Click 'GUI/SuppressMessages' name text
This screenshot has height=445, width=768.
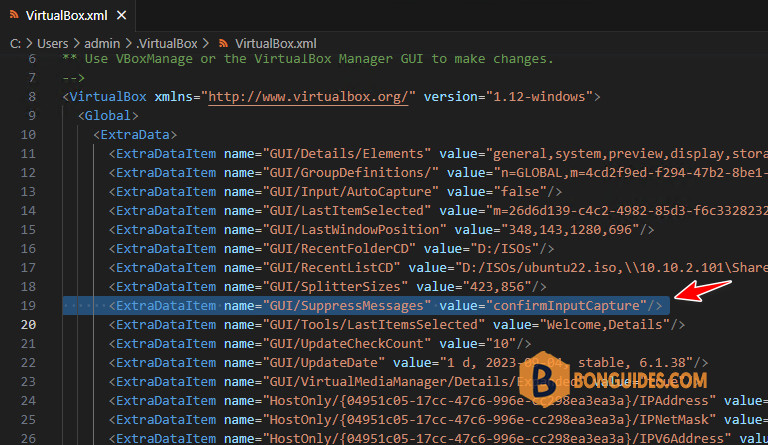pos(346,306)
